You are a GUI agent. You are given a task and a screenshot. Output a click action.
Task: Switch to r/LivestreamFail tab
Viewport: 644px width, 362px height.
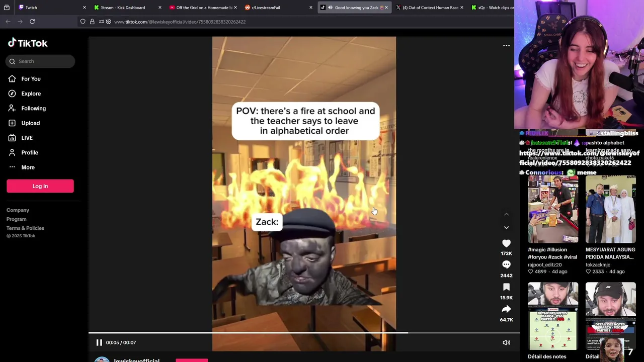tap(278, 8)
